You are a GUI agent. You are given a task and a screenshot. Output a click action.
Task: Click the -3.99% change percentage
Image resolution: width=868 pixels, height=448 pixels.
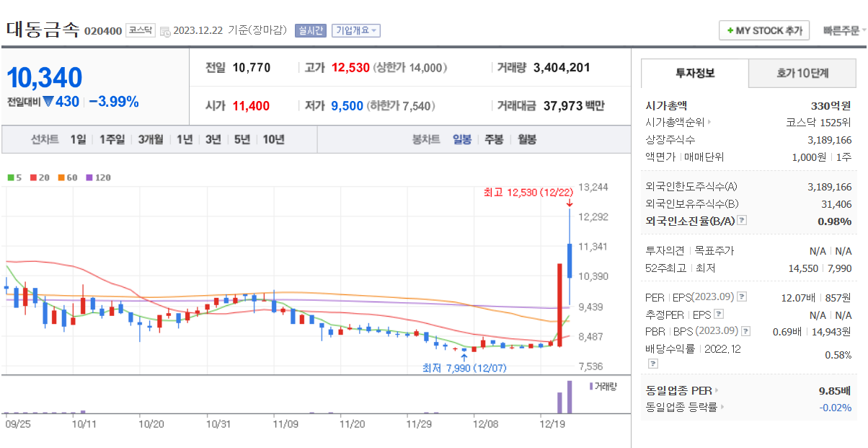(x=113, y=102)
